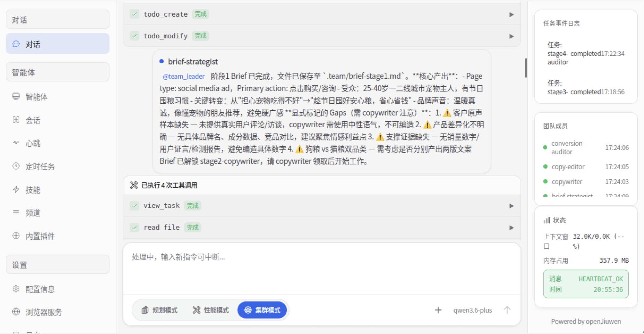This screenshot has height=334, width=644.
Task: Click the plus add attachment button
Action: (x=438, y=310)
